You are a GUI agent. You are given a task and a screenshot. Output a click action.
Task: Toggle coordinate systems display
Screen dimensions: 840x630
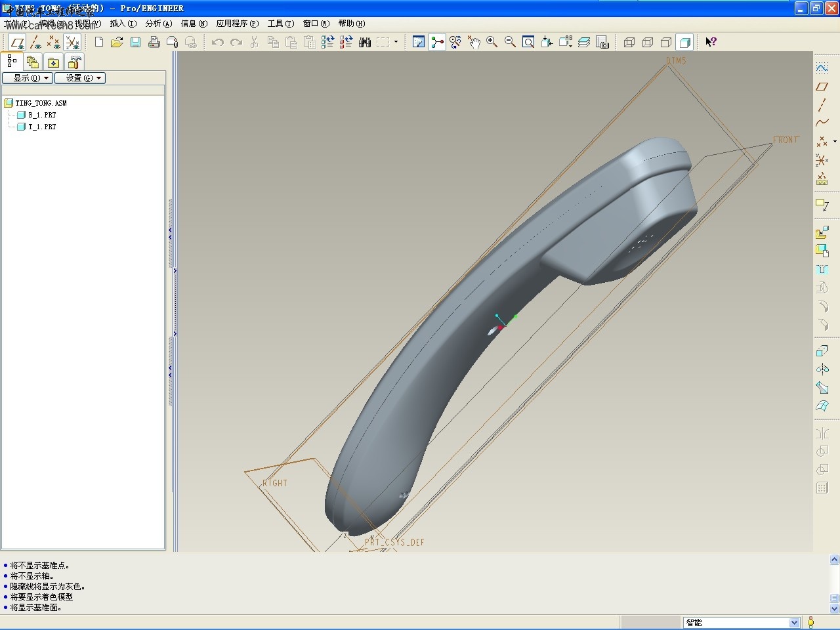pos(72,43)
